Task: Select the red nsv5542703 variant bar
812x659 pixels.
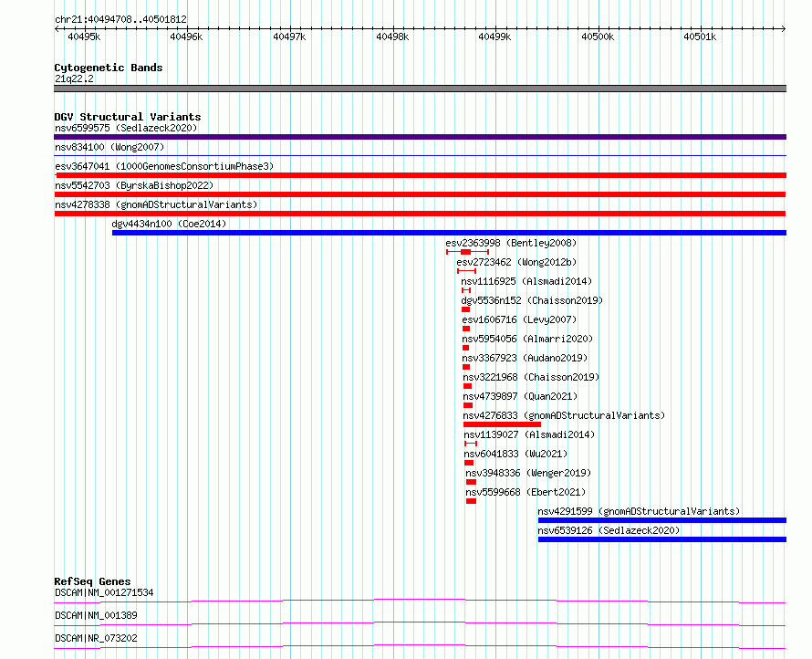Action: [x=420, y=194]
